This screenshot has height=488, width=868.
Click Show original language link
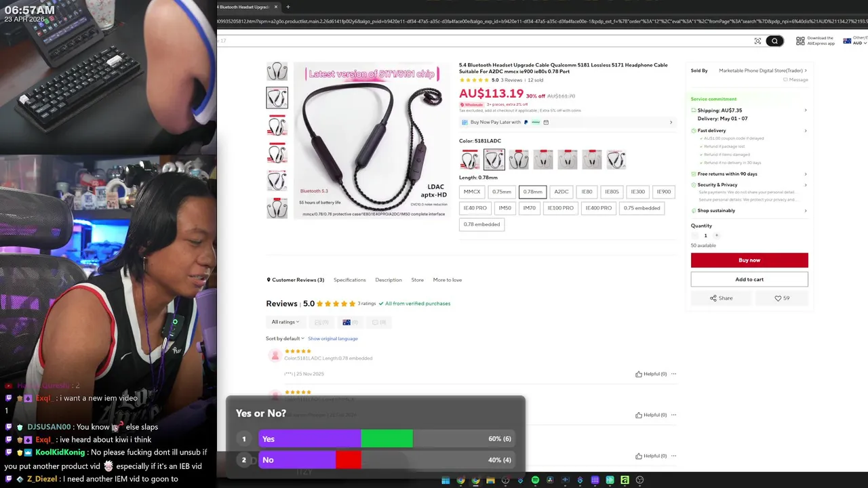tap(333, 338)
